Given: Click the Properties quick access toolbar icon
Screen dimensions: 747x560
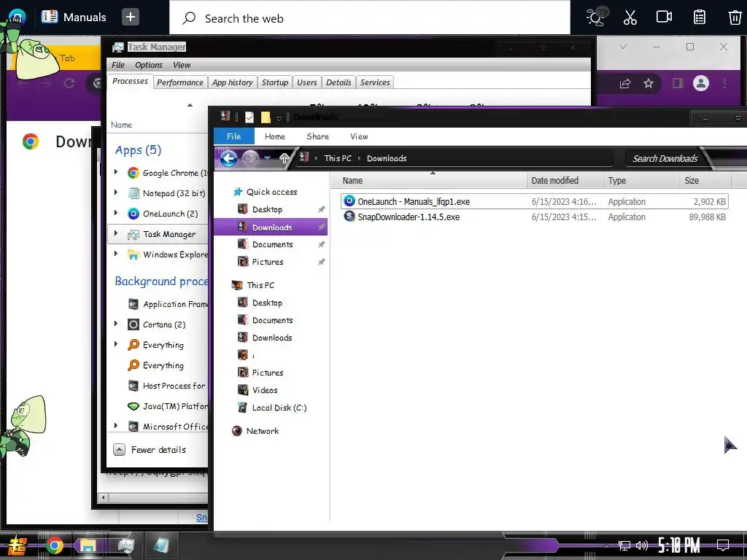Looking at the screenshot, I should tap(249, 117).
